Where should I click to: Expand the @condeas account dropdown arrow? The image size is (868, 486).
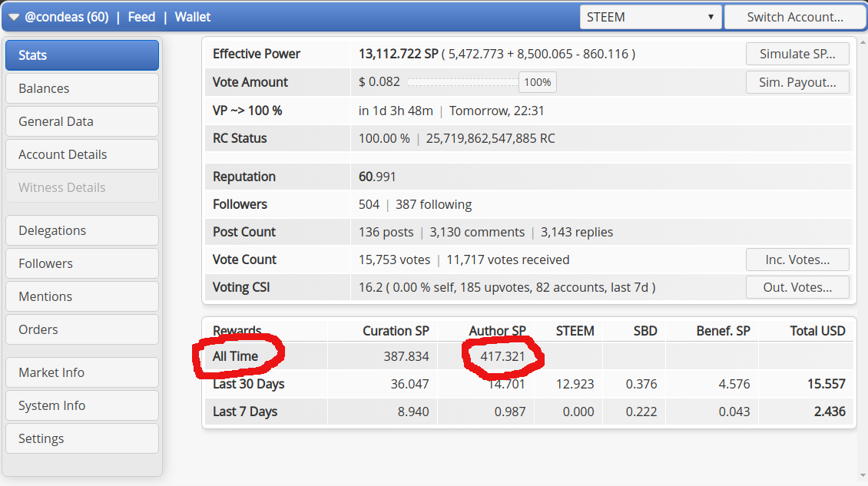click(x=14, y=17)
